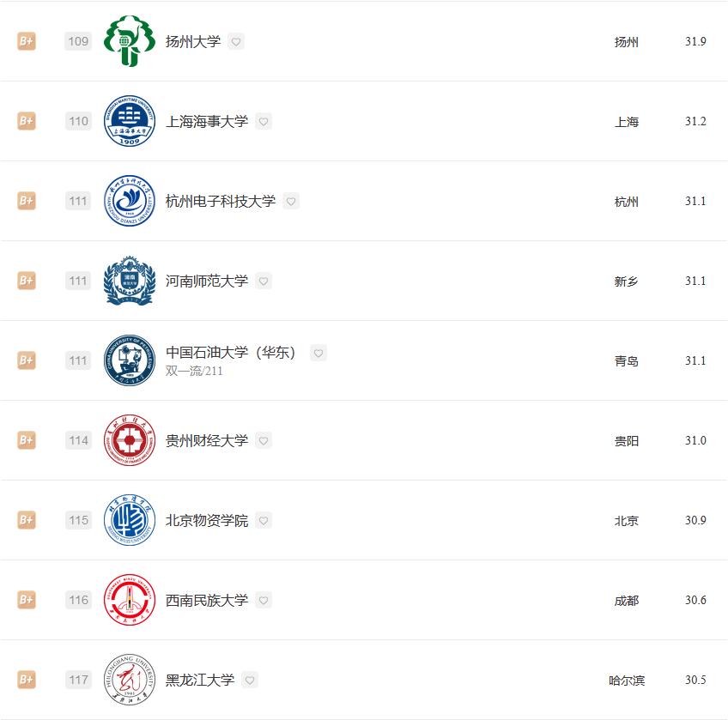This screenshot has height=720, width=728.
Task: Click the China University of Petroleum (中国石油大学) logo
Action: click(x=130, y=360)
